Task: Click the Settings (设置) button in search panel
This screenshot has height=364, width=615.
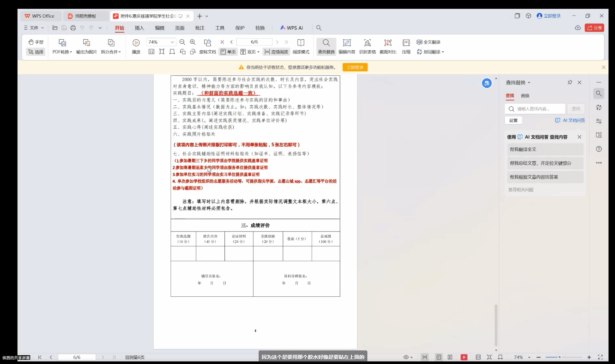Action: click(x=513, y=120)
